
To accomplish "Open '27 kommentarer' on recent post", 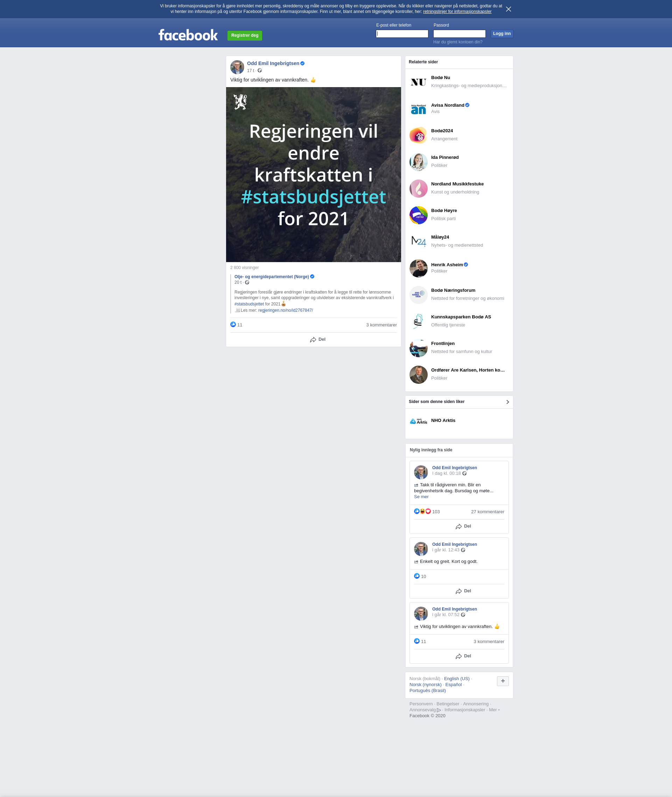I will tap(487, 512).
